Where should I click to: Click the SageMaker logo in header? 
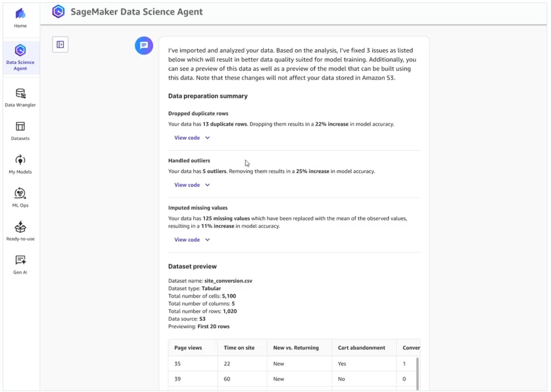pyautogui.click(x=58, y=11)
